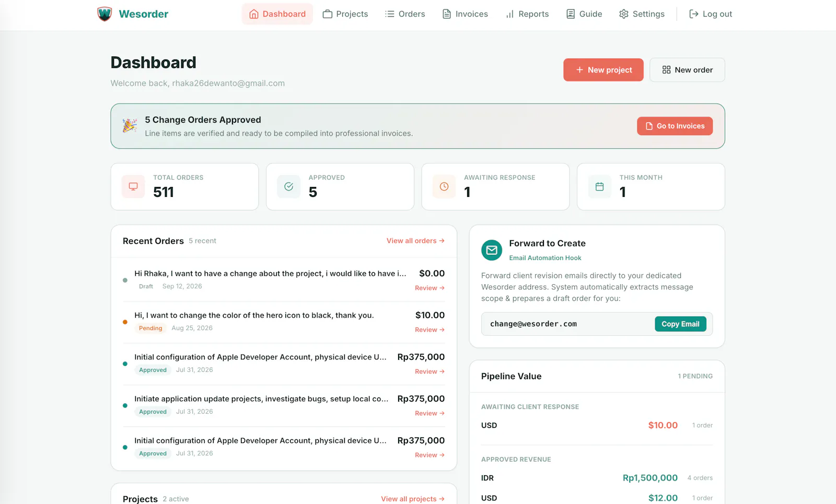Open the Email Automation Hook link
The height and width of the screenshot is (504, 836).
[x=545, y=258]
